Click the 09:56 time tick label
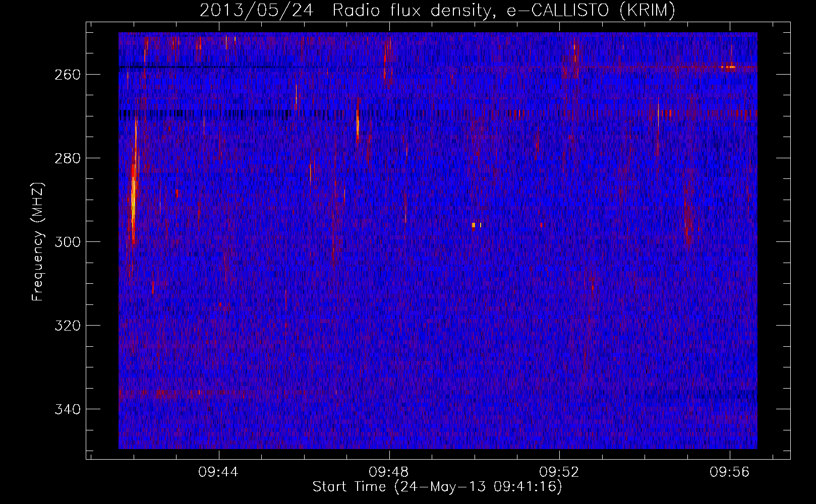816x504 pixels. 730,472
